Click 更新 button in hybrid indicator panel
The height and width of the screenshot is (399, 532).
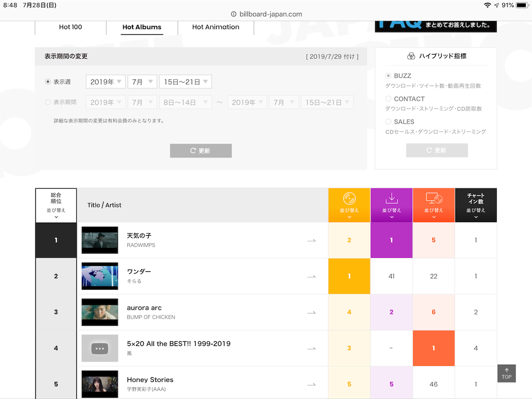pos(437,150)
